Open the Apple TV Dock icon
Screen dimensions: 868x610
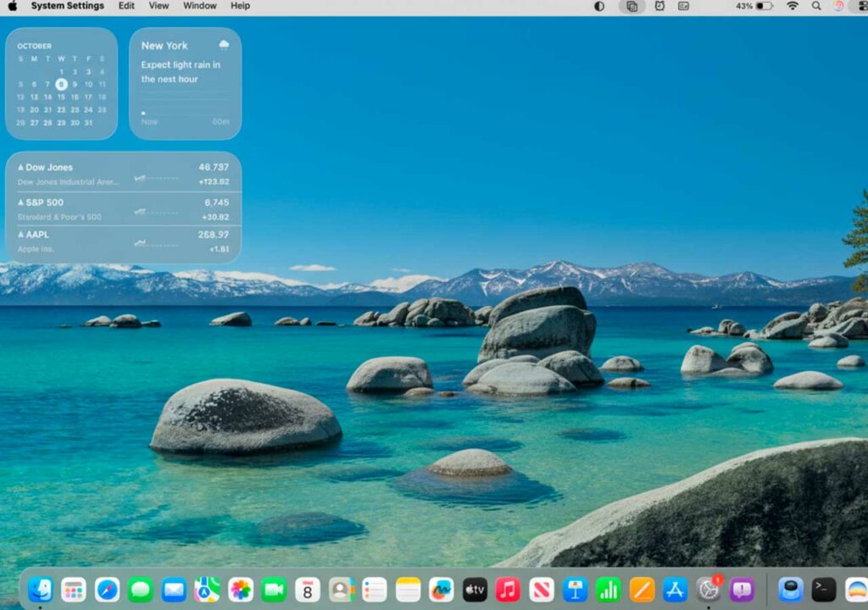pyautogui.click(x=475, y=589)
